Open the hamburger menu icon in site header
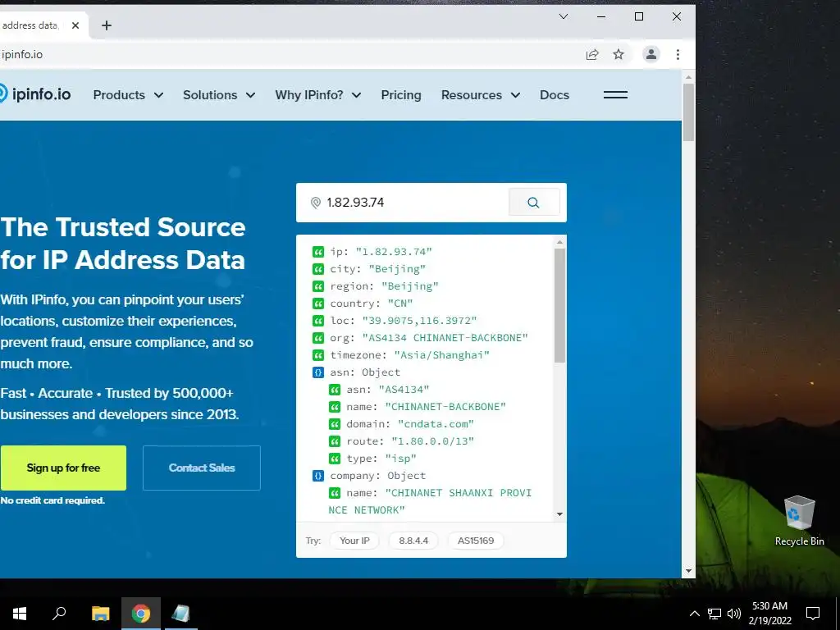Viewport: 840px width, 630px height. 615,95
